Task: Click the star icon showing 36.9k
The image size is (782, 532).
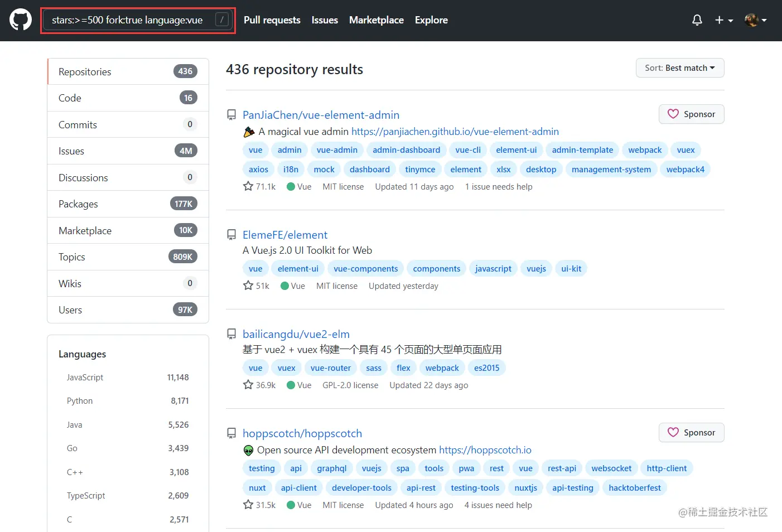Action: (x=248, y=385)
